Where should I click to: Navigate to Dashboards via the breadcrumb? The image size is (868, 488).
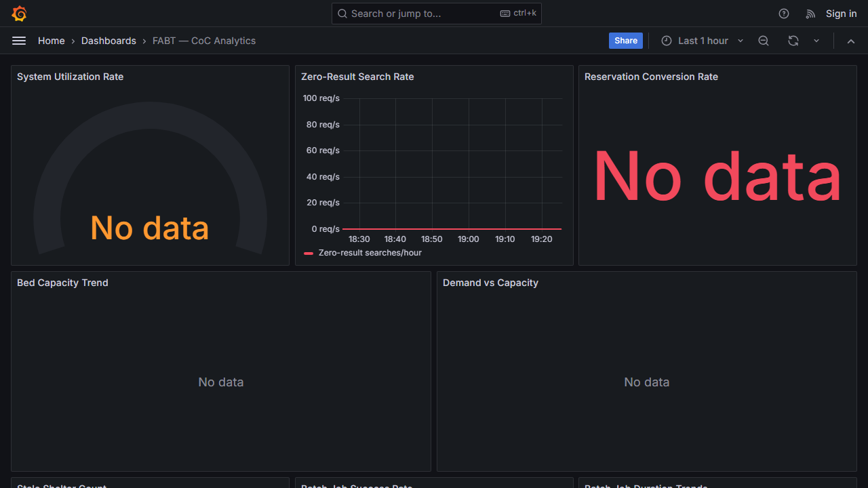tap(108, 41)
